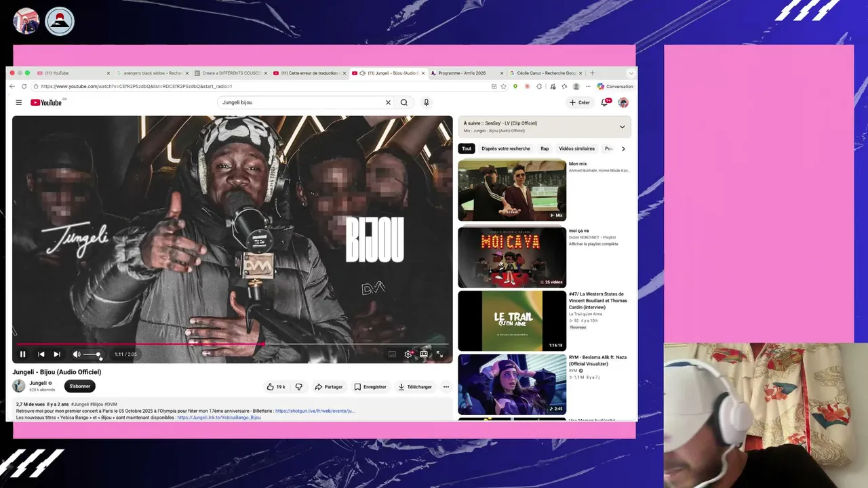The image size is (868, 488).
Task: Skip to the previous video
Action: point(41,354)
